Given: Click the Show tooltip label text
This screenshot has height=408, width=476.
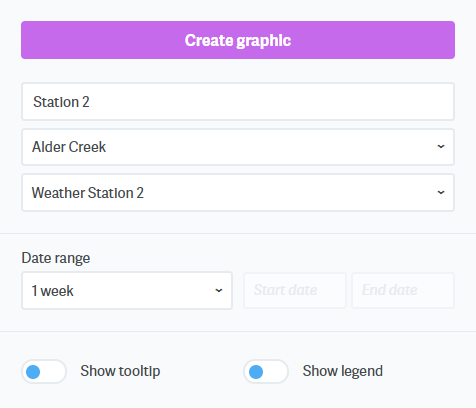Looking at the screenshot, I should 120,371.
